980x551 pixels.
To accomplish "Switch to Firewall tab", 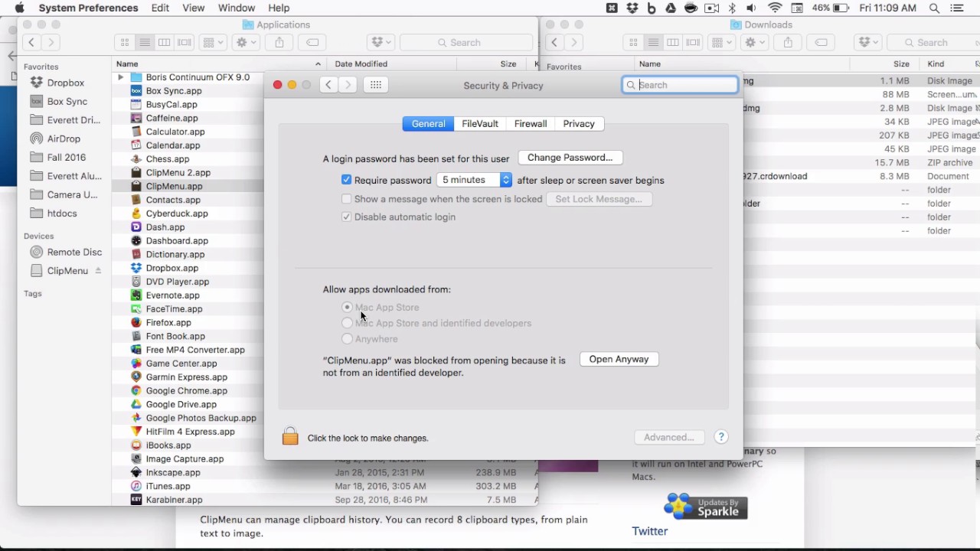I will (531, 124).
